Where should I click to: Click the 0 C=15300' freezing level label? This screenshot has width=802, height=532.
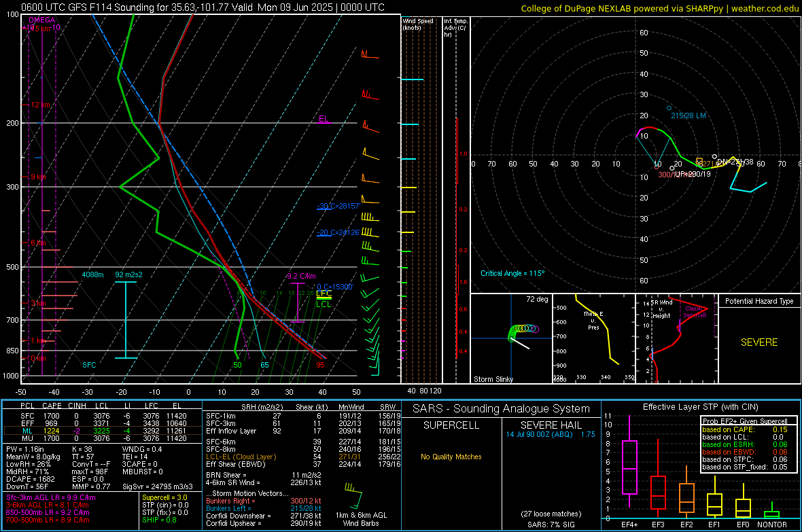click(335, 287)
